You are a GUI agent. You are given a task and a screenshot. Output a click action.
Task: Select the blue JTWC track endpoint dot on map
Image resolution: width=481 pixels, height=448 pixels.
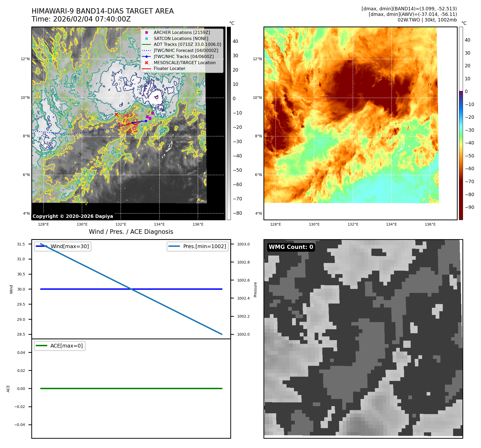click(146, 121)
